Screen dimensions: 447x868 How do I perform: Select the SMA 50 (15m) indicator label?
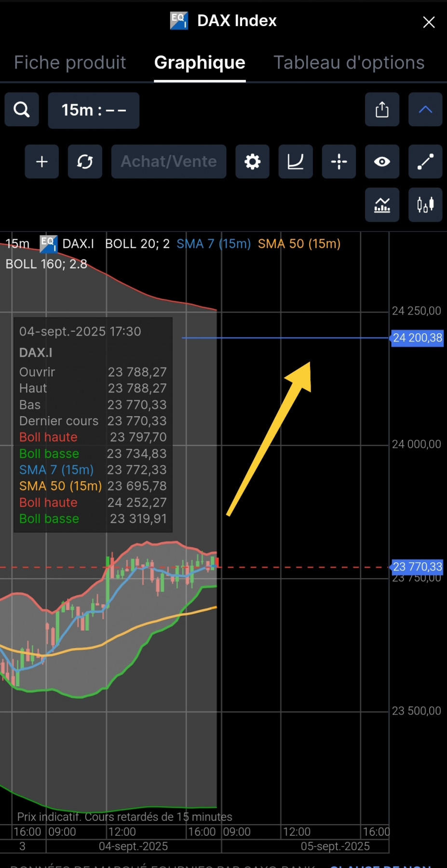coord(299,244)
